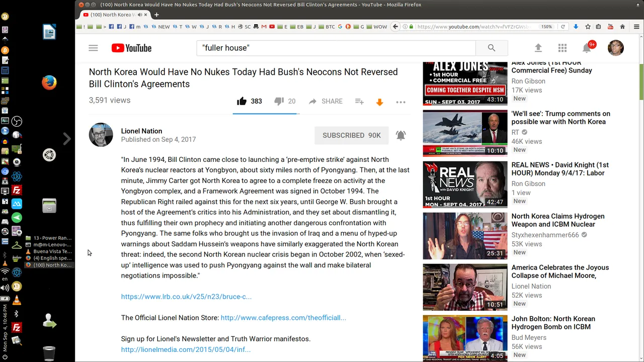Switch to "Buena Vista Te..." VLC window
644x362 pixels.
(x=49, y=251)
